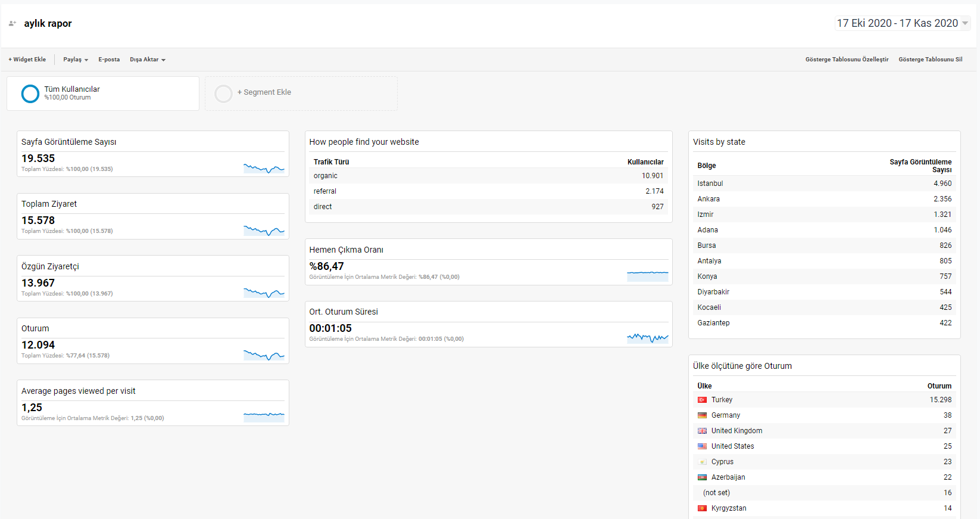Select the Ankara row
The height and width of the screenshot is (519, 980).
(825, 199)
